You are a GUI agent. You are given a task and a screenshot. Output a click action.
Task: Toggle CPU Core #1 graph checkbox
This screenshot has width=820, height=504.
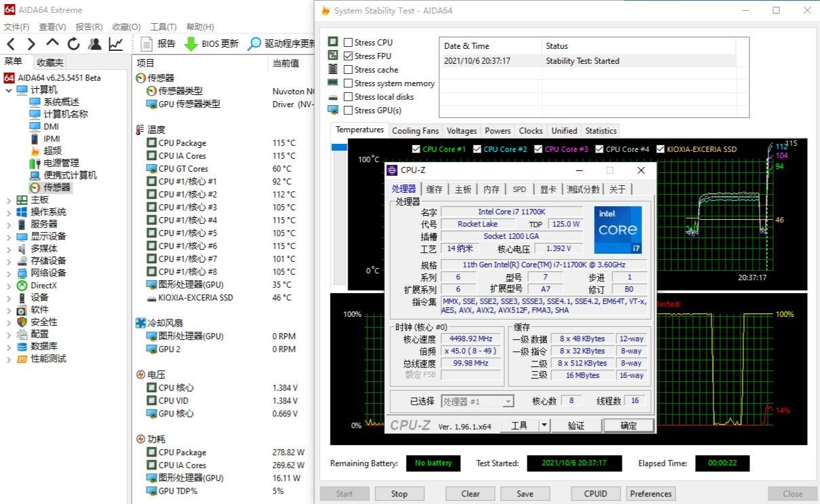pyautogui.click(x=416, y=149)
